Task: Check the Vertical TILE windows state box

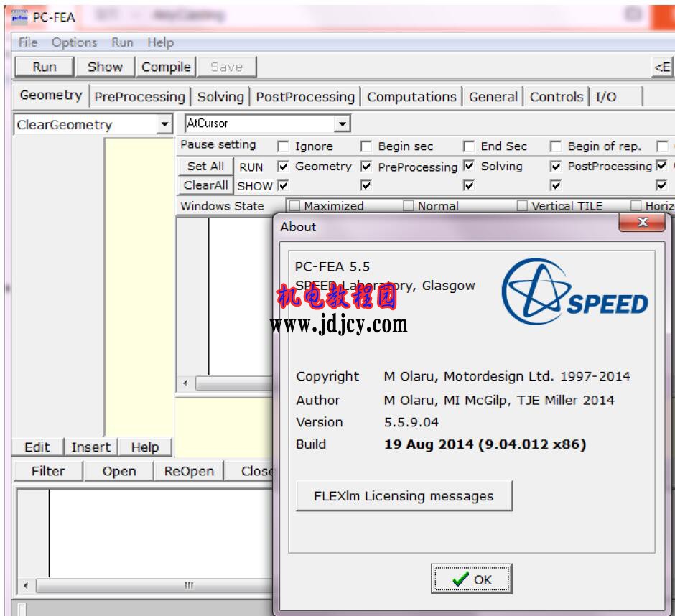Action: [x=522, y=206]
